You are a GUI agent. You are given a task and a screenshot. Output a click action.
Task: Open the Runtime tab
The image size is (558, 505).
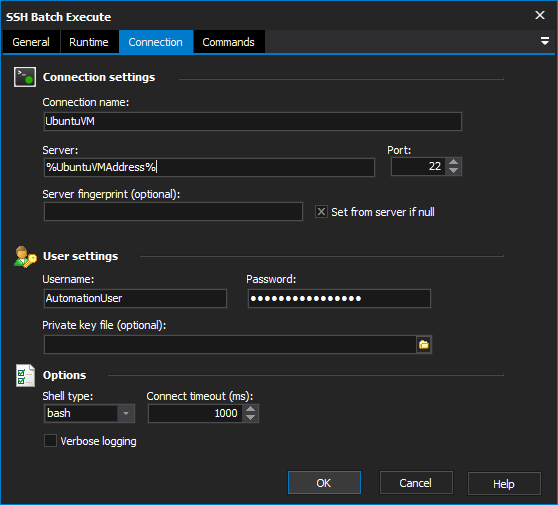tap(89, 42)
